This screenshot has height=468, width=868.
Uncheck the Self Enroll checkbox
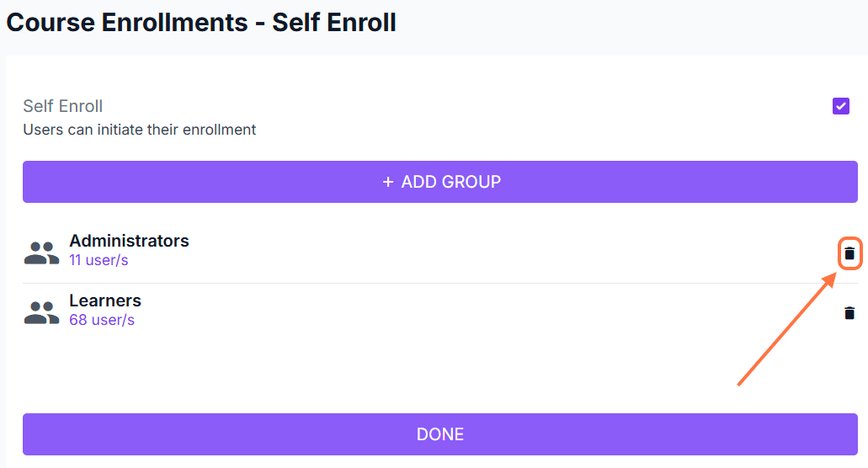click(x=840, y=106)
